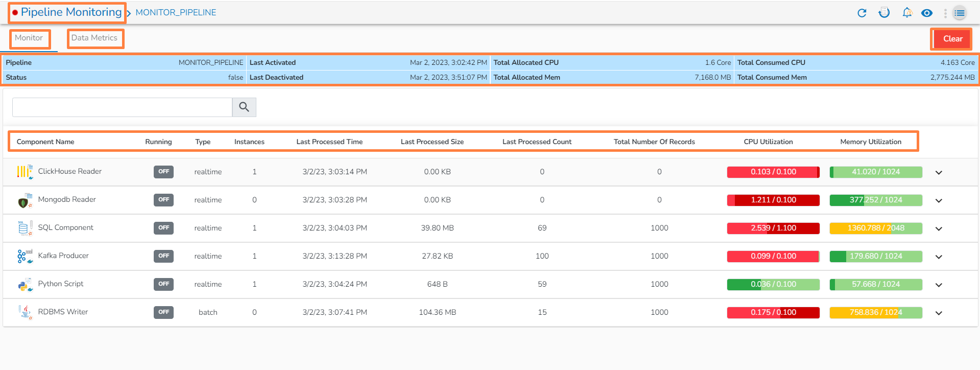Click the component search input field
This screenshot has height=370, width=980.
click(x=122, y=107)
